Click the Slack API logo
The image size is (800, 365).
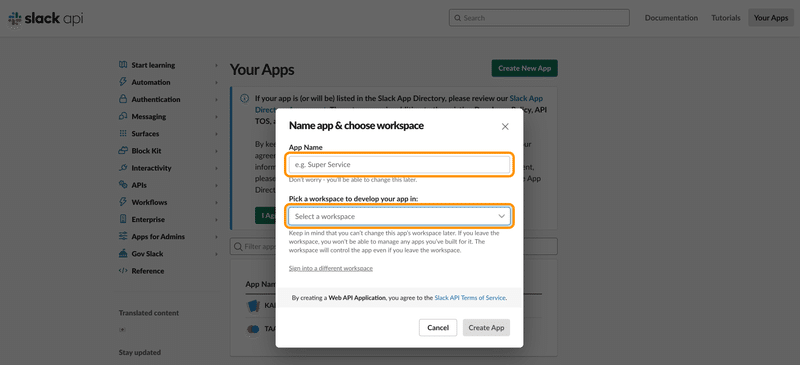coord(46,19)
